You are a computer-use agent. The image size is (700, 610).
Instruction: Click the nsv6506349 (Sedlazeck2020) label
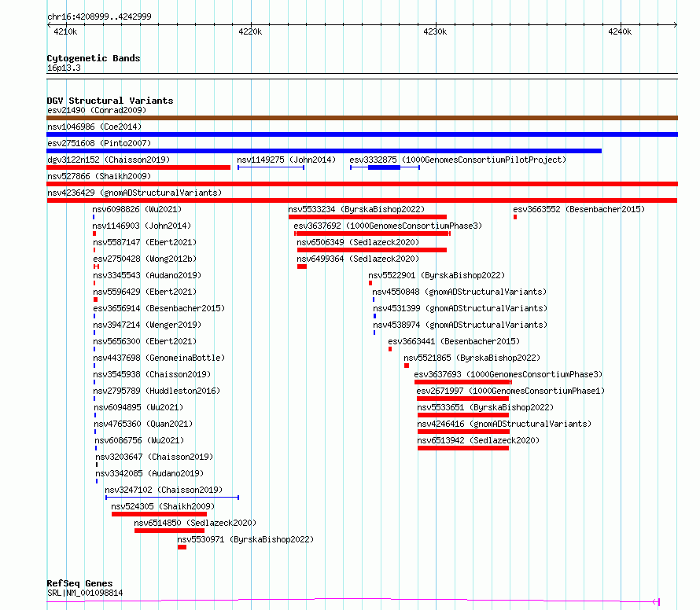pyautogui.click(x=358, y=242)
